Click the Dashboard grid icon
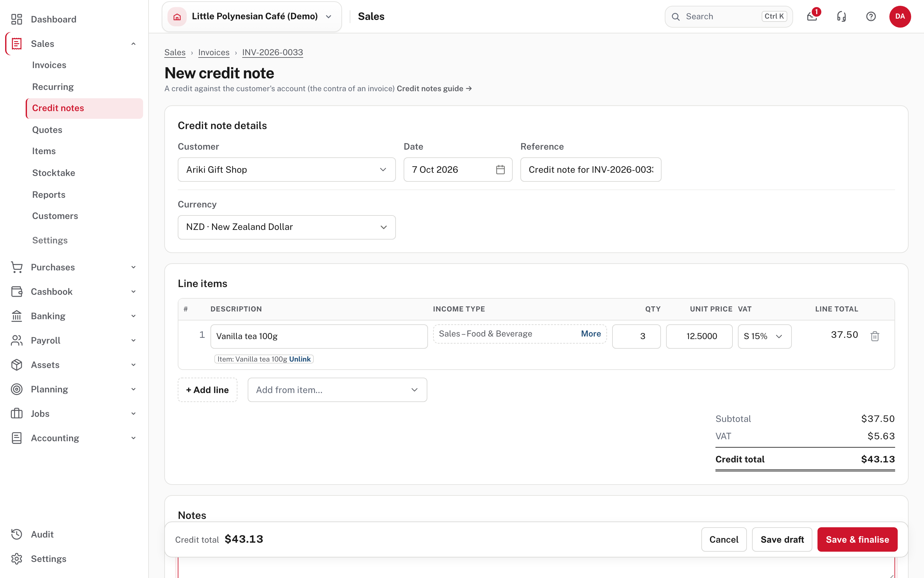924x578 pixels. pos(16,19)
